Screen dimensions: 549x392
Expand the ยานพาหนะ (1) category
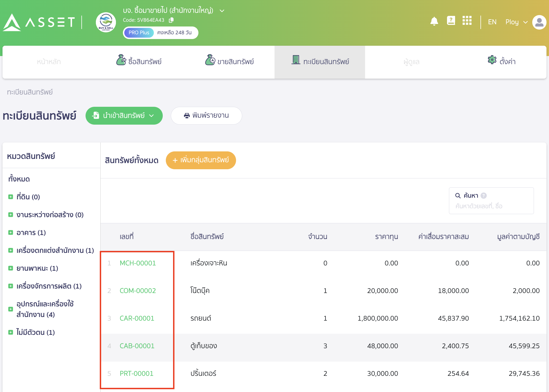click(x=11, y=268)
